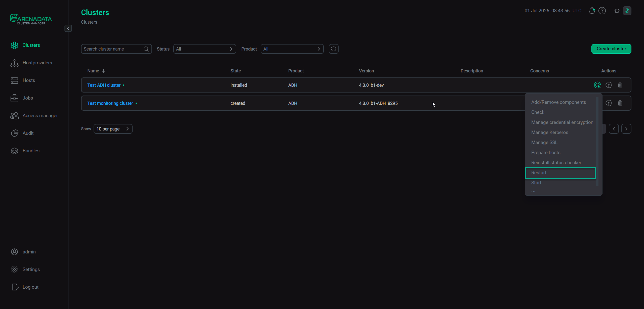Expand the 10 per page selector
Viewport: 644px width, 309px height.
click(x=113, y=129)
